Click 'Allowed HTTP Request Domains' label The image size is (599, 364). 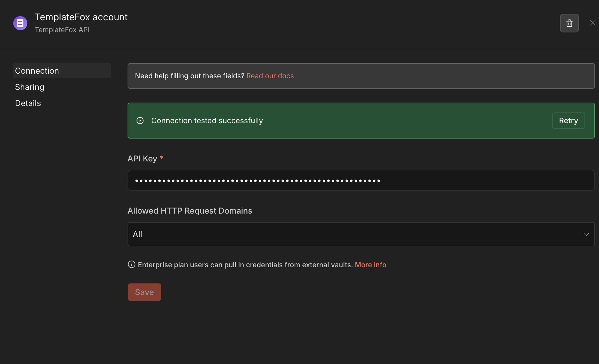[190, 211]
